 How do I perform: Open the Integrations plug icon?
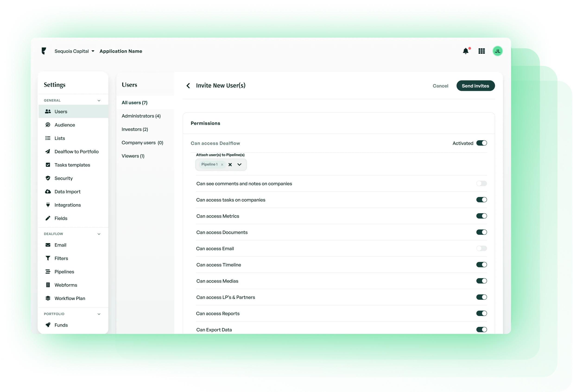(48, 205)
